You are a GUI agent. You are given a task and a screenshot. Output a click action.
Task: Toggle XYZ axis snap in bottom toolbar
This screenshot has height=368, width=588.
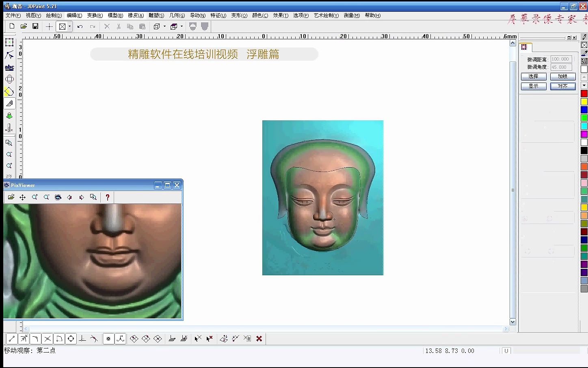pos(120,338)
